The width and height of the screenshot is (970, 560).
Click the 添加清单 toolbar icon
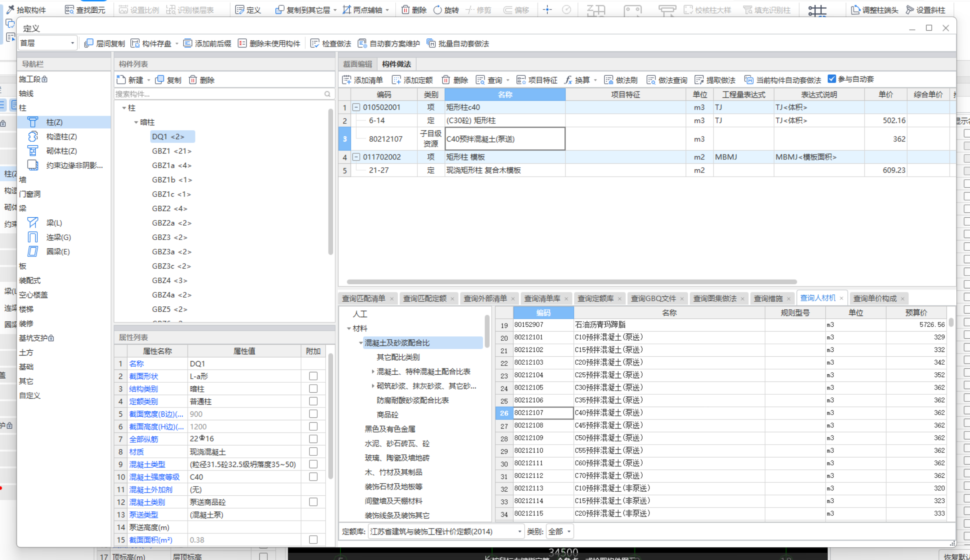(347, 80)
